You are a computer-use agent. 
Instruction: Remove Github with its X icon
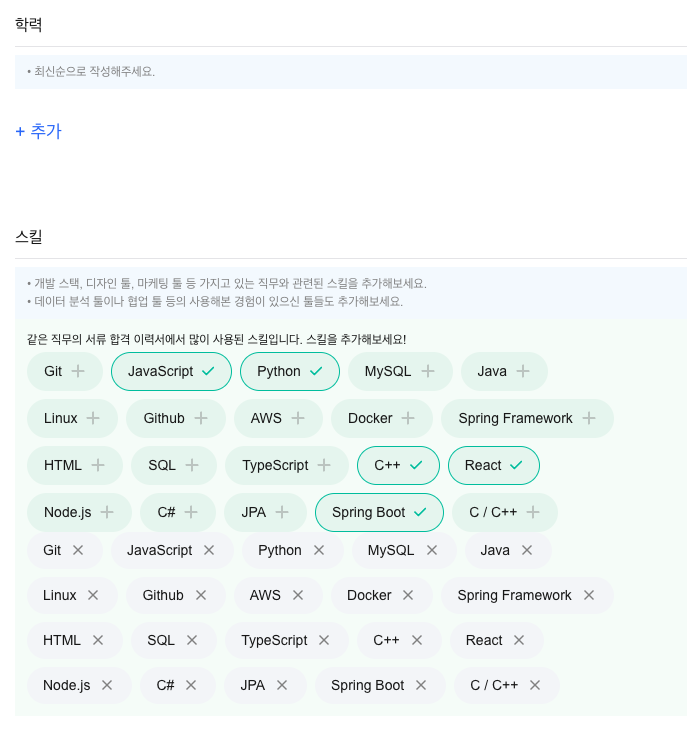(x=201, y=595)
